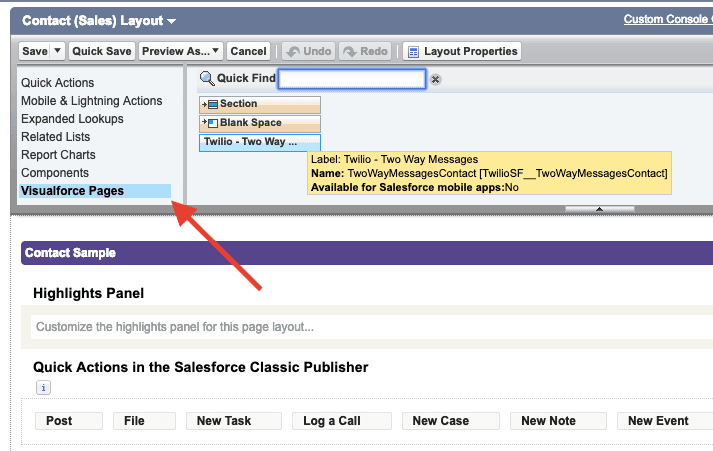Select the Section palette item
713x451 pixels.
click(260, 104)
